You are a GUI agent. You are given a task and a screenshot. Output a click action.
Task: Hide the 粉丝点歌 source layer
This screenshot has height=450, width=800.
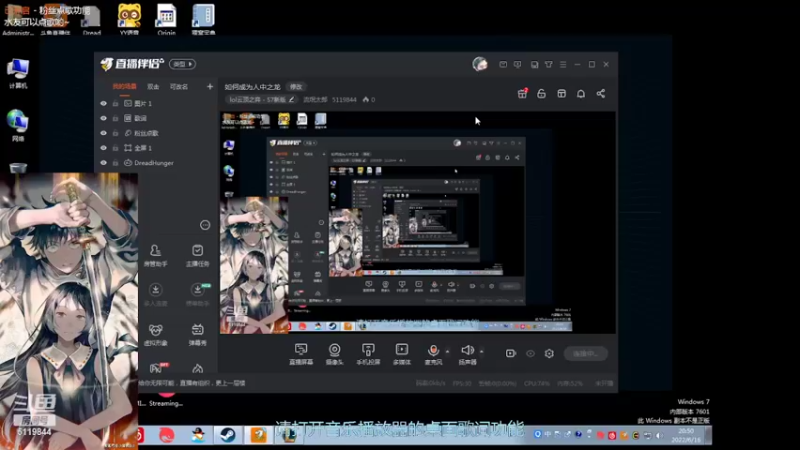click(104, 133)
